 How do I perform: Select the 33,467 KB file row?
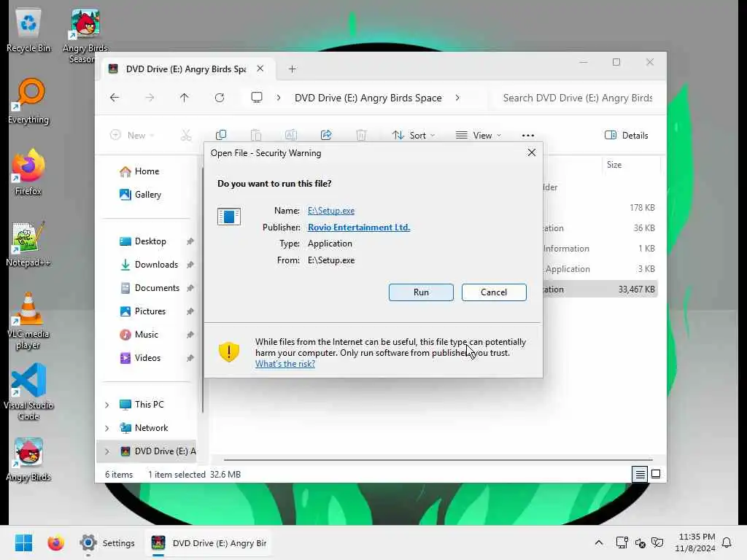click(x=600, y=289)
